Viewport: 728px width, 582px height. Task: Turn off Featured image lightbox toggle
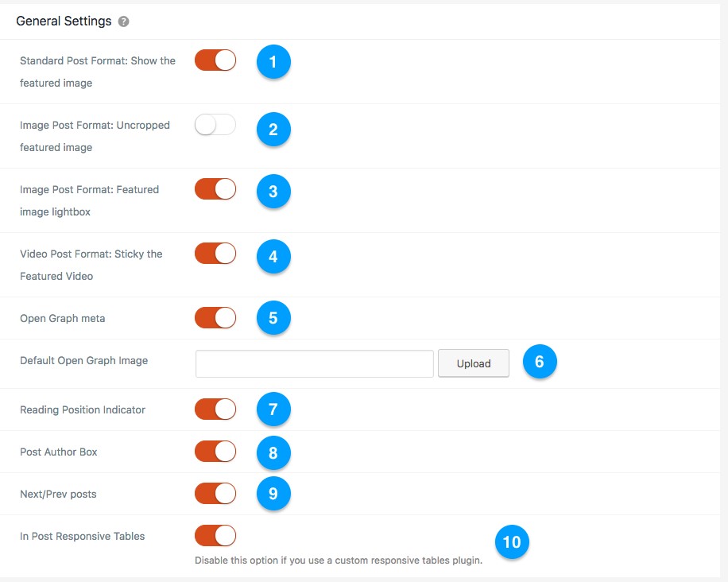(x=215, y=189)
